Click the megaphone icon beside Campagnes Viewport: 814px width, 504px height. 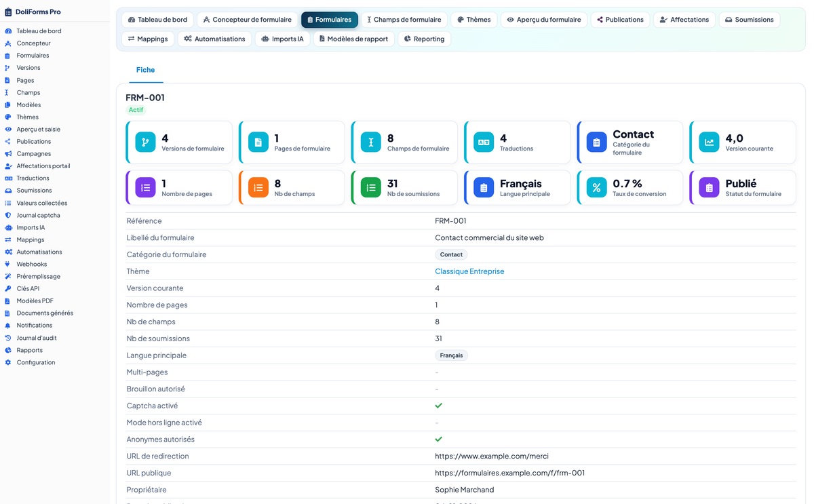click(x=8, y=154)
